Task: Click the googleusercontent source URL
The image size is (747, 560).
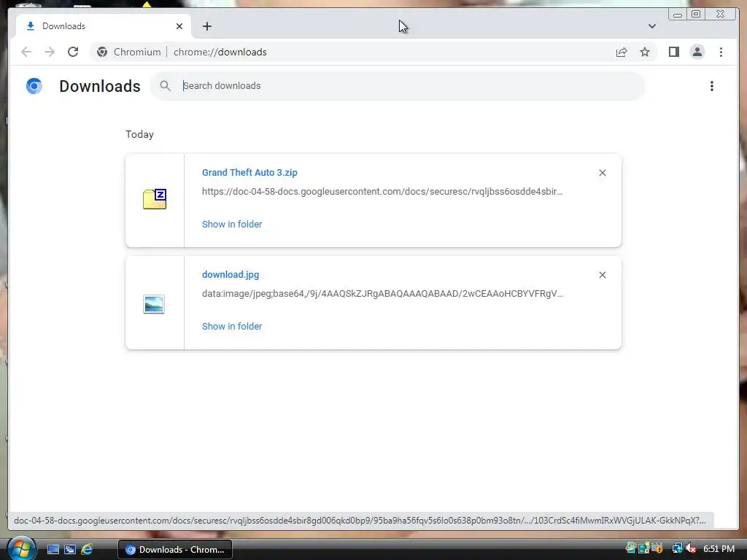Action: click(382, 192)
